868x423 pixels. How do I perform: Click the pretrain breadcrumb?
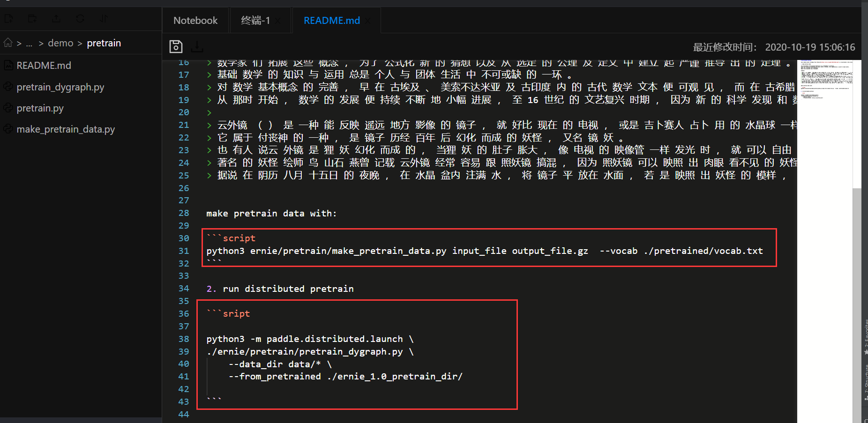(x=104, y=43)
